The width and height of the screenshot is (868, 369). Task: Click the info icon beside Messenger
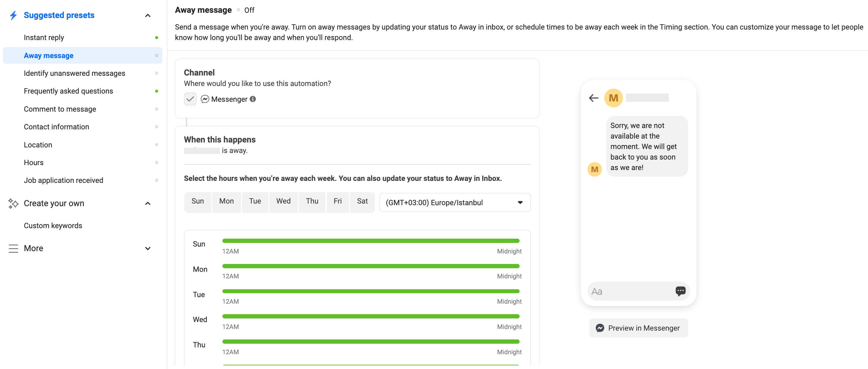pyautogui.click(x=253, y=99)
